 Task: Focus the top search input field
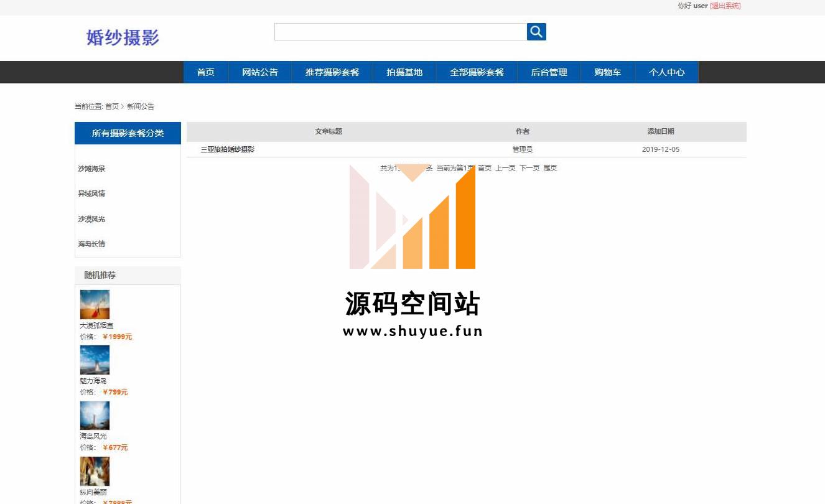coord(401,32)
